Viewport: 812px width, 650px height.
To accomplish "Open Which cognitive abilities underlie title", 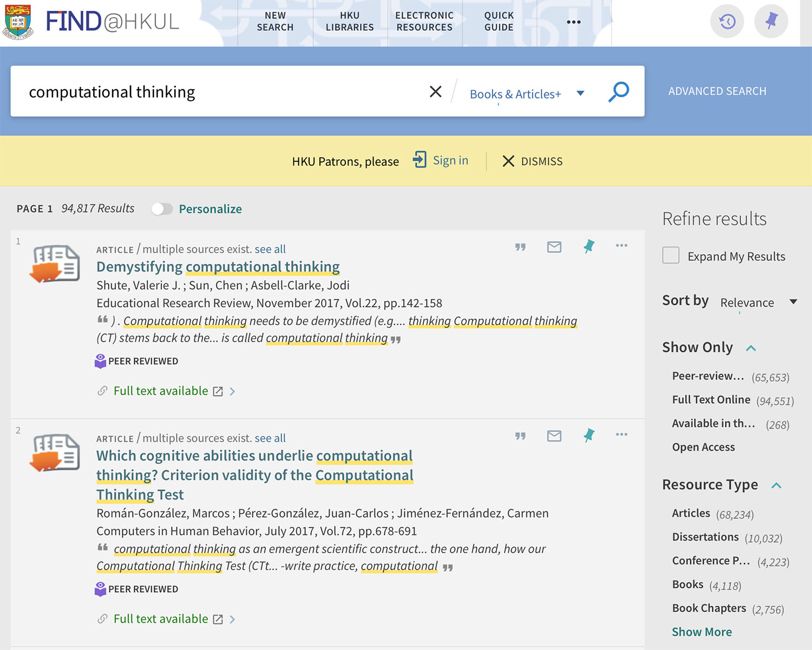I will tap(255, 475).
